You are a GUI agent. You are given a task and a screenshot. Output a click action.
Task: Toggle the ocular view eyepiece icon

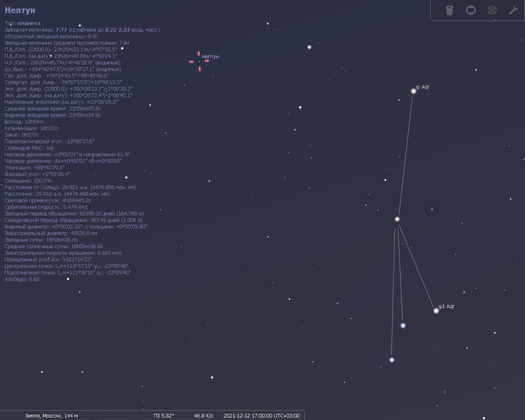[450, 10]
